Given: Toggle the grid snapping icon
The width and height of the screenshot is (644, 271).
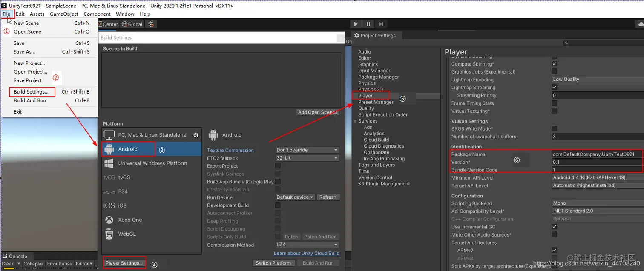Looking at the screenshot, I should (x=151, y=24).
